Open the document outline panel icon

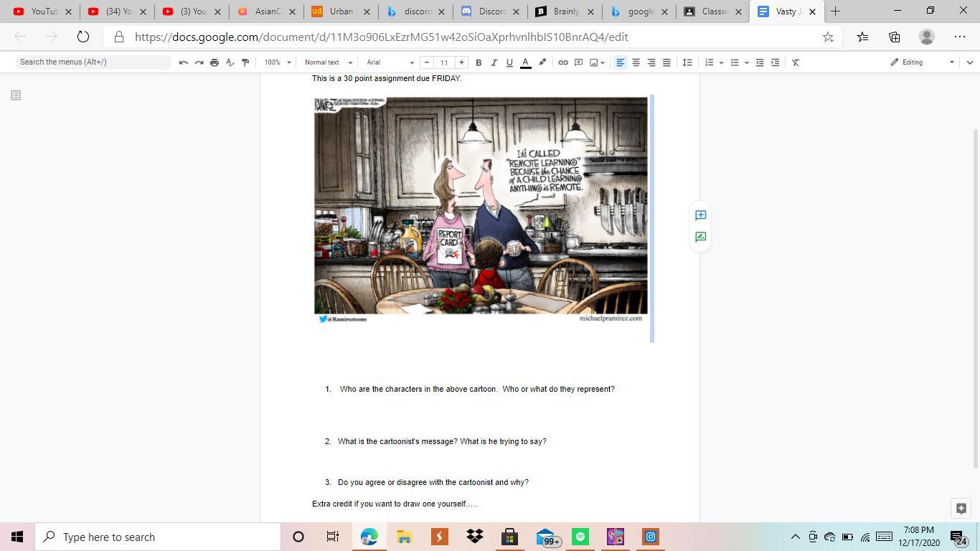coord(16,95)
